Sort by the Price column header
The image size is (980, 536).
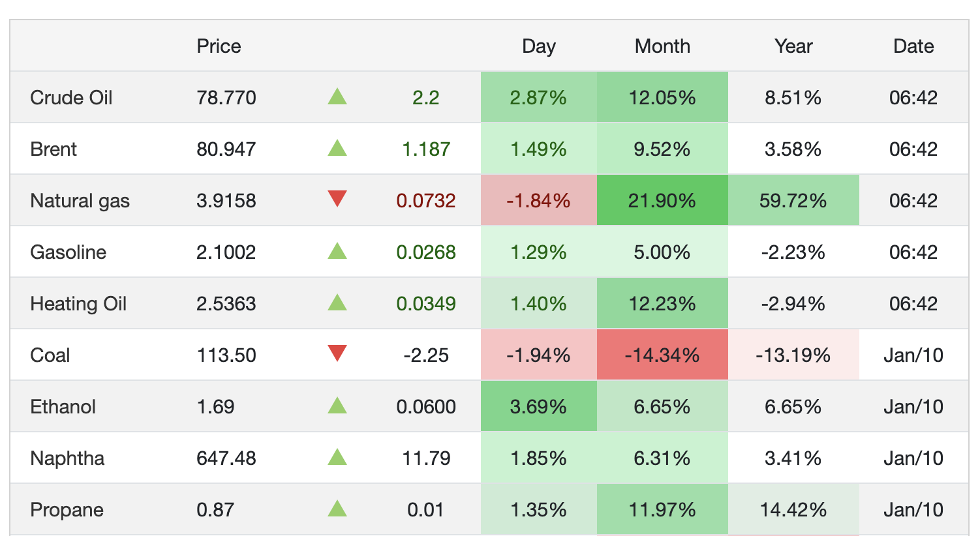point(219,46)
